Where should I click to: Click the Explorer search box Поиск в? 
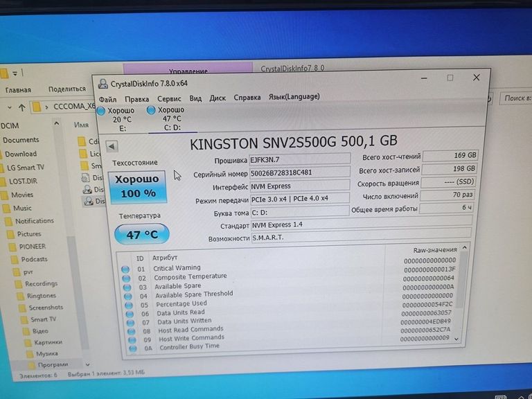(515, 98)
